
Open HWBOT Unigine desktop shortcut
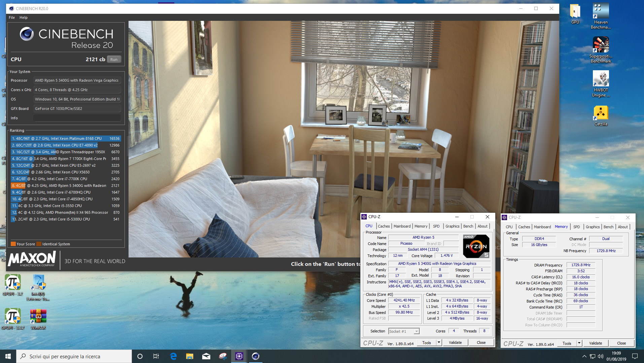[601, 84]
